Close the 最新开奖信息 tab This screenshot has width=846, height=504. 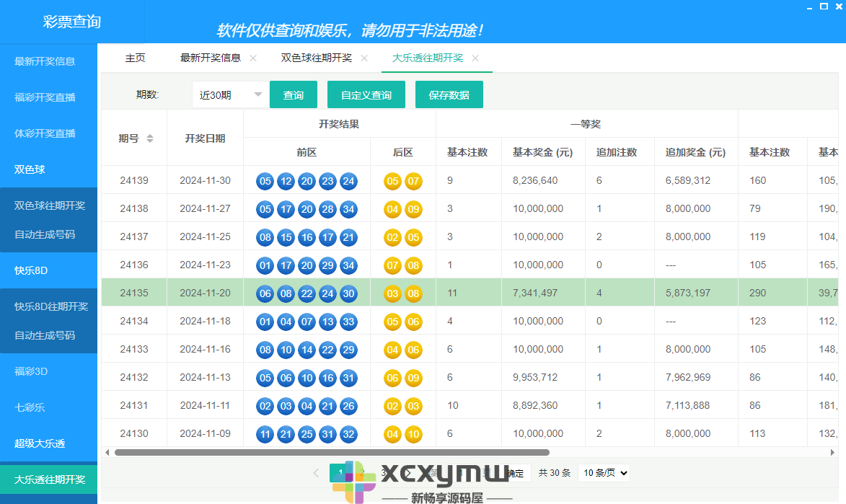pyautogui.click(x=252, y=58)
